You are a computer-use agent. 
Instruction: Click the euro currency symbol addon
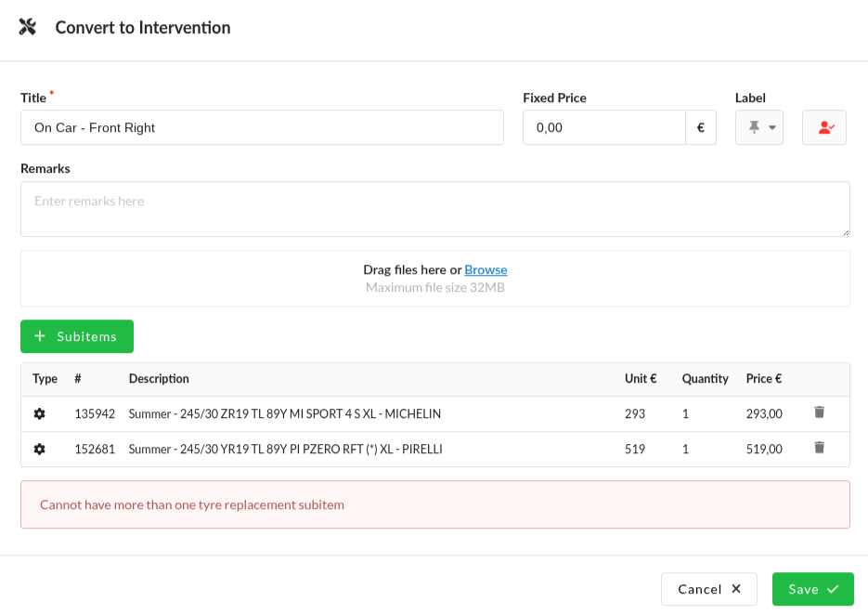(701, 128)
